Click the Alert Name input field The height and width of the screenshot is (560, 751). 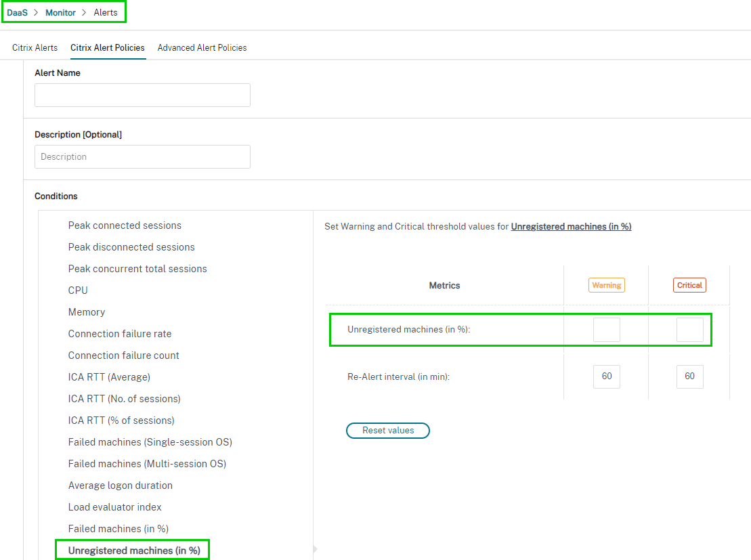pyautogui.click(x=142, y=95)
